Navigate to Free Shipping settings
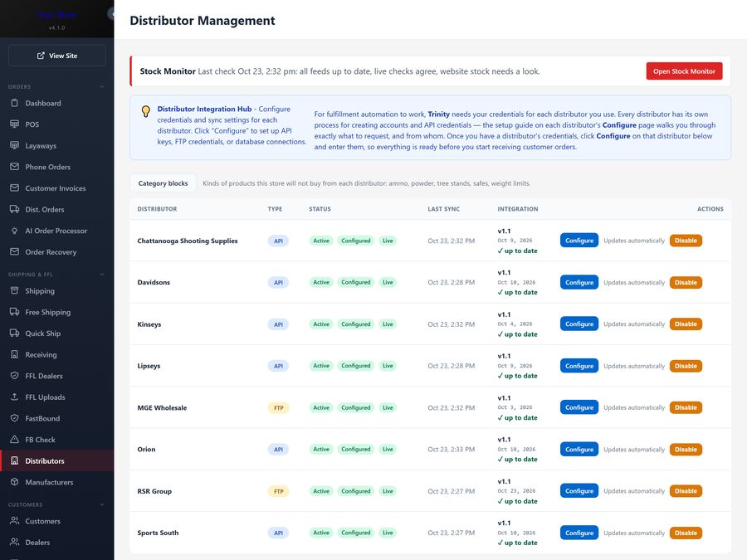Screen dimensions: 747x560 point(57,312)
